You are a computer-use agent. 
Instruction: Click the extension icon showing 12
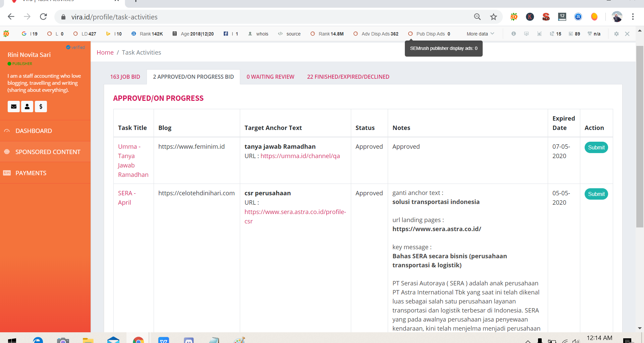[x=562, y=17]
